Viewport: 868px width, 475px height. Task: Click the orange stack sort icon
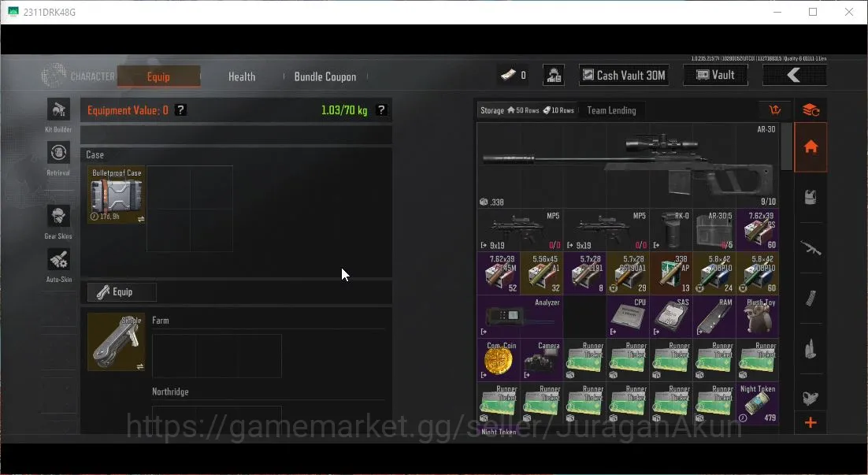click(x=811, y=109)
